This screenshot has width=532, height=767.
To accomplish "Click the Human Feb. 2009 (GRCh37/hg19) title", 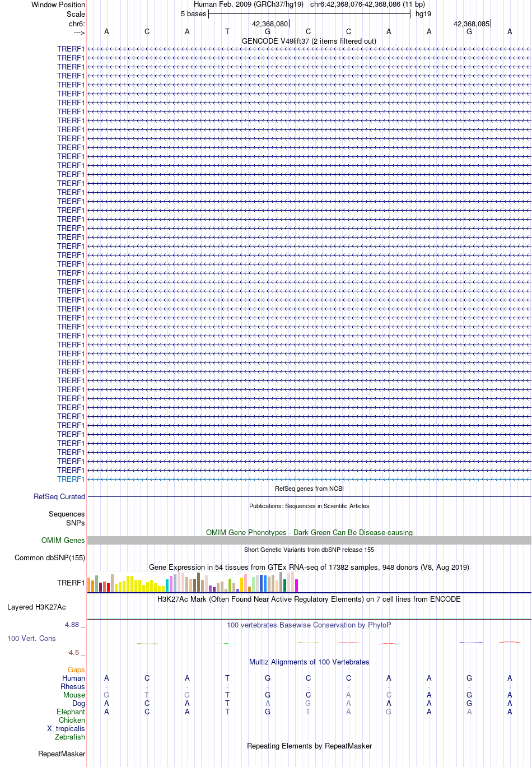I will (249, 4).
